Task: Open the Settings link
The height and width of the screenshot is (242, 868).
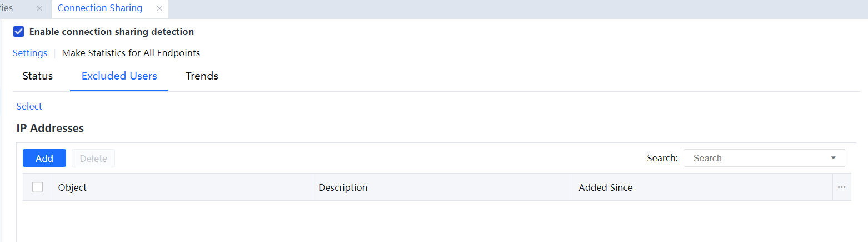Action: click(30, 53)
